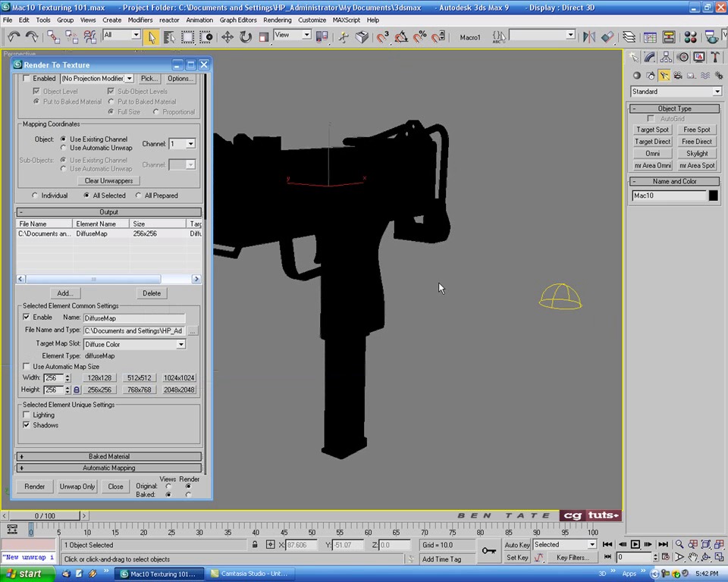Expand the Baked Material rollout
This screenshot has width=728, height=582.
[x=109, y=456]
